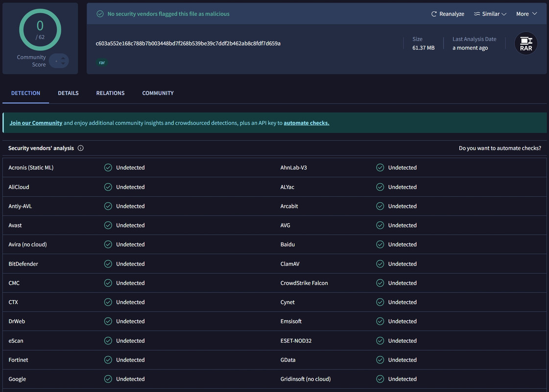The image size is (549, 392).
Task: Click the 0 / 62 detection score circle
Action: coord(40,30)
